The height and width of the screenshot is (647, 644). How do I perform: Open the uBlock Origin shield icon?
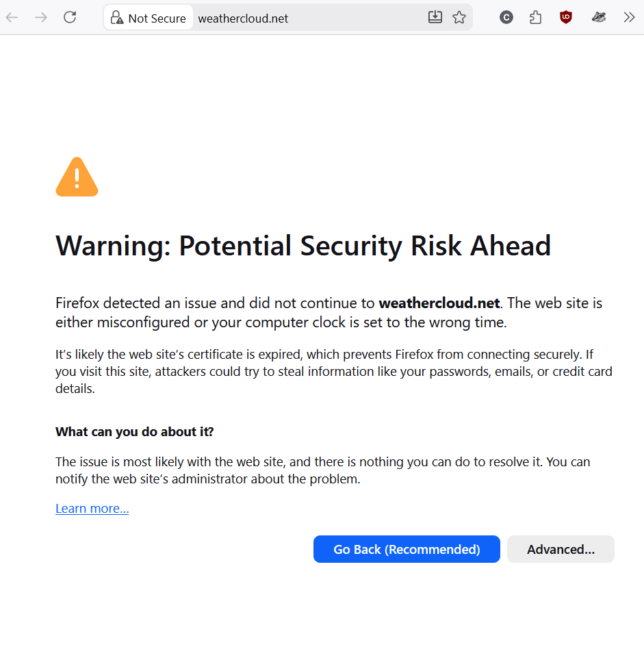pyautogui.click(x=566, y=18)
